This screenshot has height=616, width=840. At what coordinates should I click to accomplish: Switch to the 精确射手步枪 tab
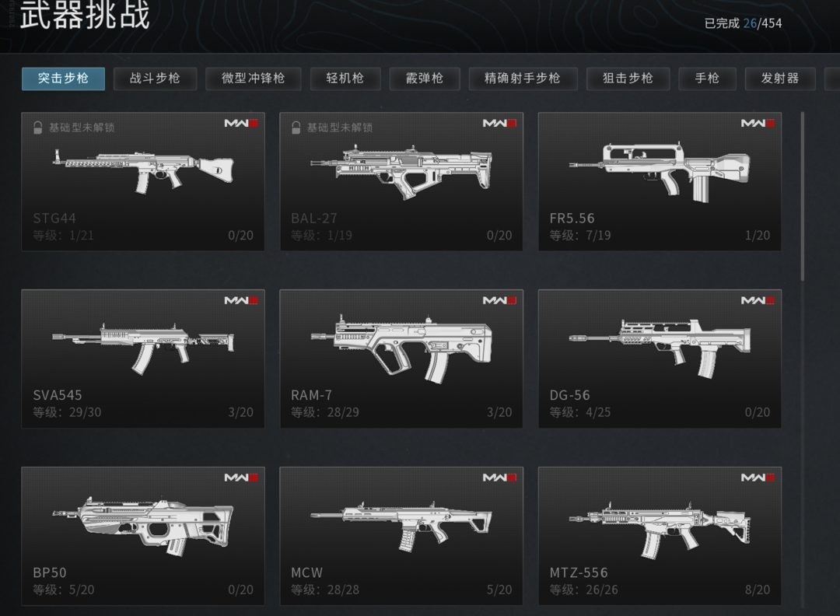[523, 79]
